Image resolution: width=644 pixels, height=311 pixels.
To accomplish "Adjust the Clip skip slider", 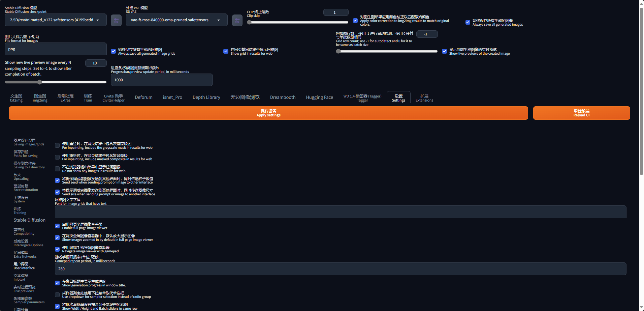I will (297, 22).
